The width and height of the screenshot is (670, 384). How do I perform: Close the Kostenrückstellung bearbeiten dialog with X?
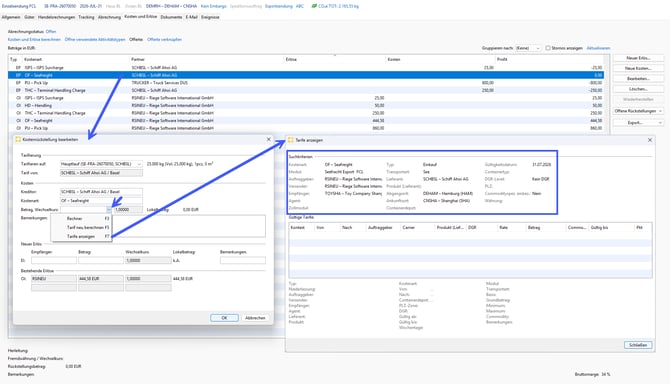[268, 139]
